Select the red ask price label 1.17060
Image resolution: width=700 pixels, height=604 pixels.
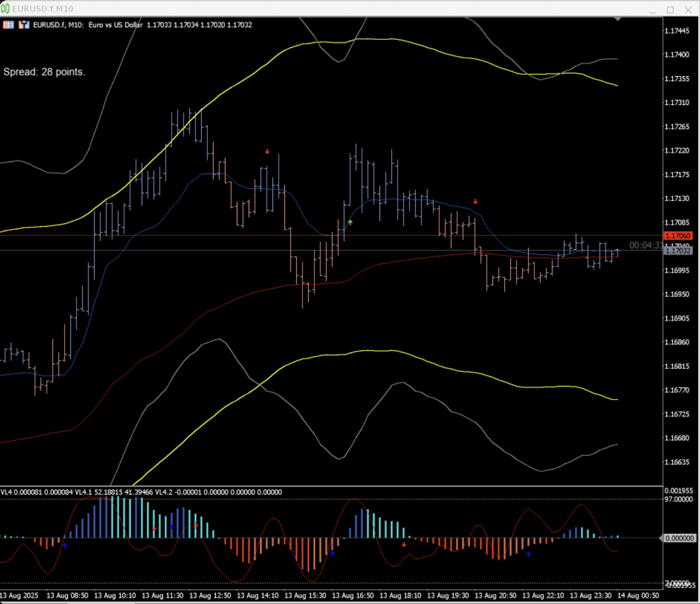coord(678,236)
